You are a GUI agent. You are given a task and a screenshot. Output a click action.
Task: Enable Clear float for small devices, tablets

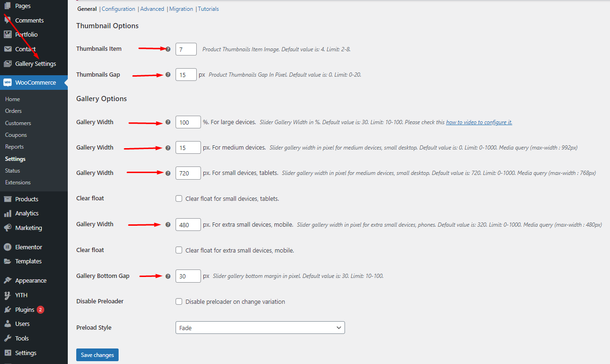[179, 198]
